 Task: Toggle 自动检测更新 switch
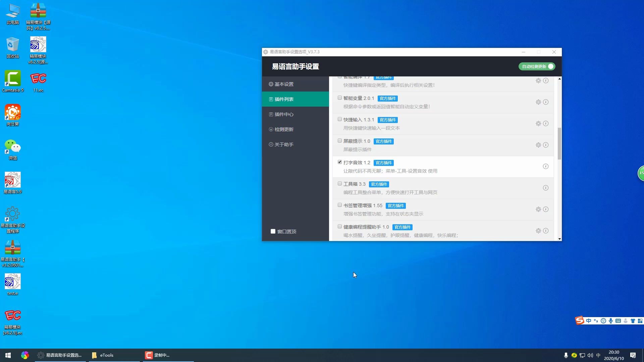point(537,66)
